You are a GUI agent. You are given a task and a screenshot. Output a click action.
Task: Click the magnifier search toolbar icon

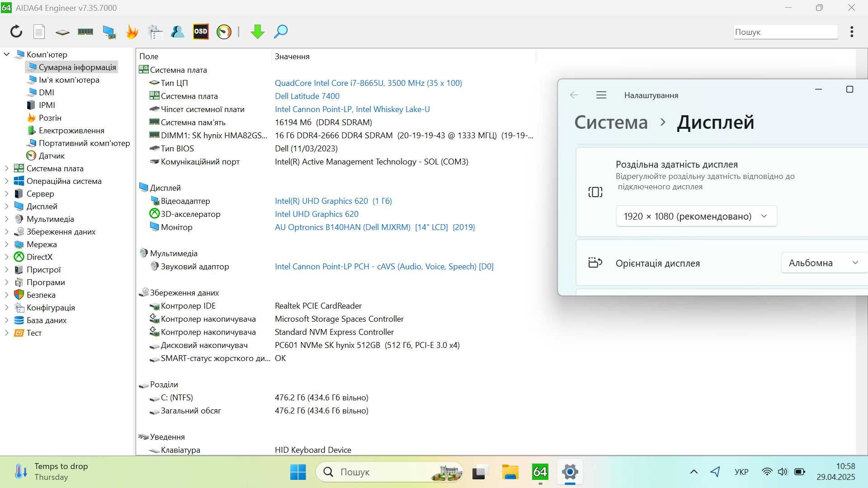coord(281,32)
